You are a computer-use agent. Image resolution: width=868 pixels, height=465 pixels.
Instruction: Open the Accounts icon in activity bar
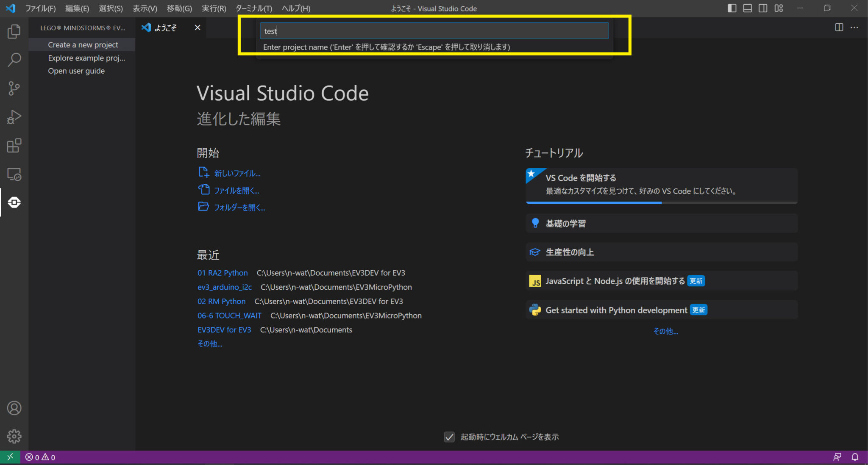(x=14, y=408)
